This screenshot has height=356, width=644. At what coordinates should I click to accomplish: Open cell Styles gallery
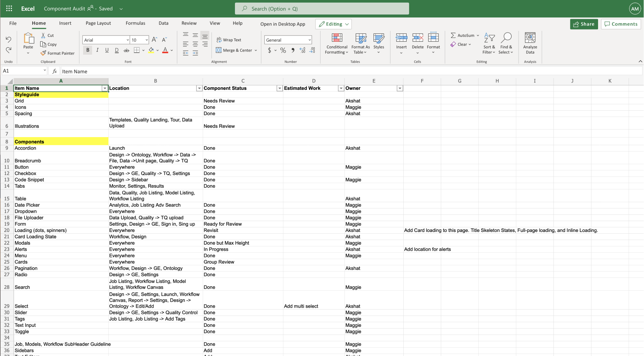[x=378, y=44]
